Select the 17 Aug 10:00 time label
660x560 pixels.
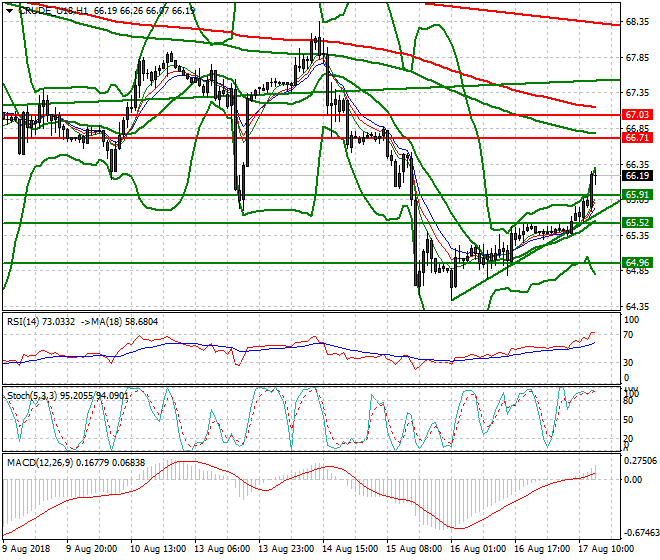(x=606, y=549)
